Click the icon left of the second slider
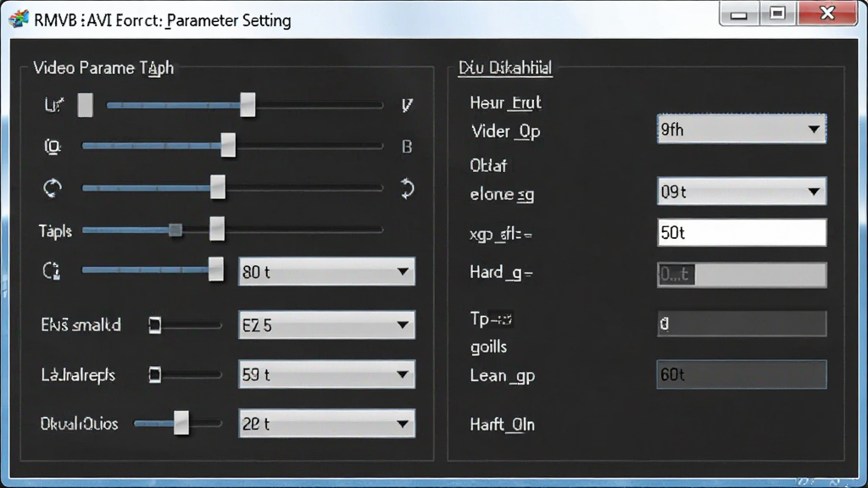 point(52,147)
